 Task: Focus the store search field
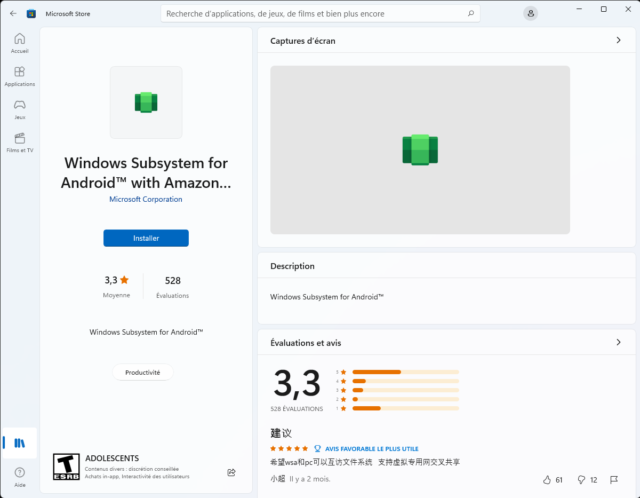click(x=320, y=13)
